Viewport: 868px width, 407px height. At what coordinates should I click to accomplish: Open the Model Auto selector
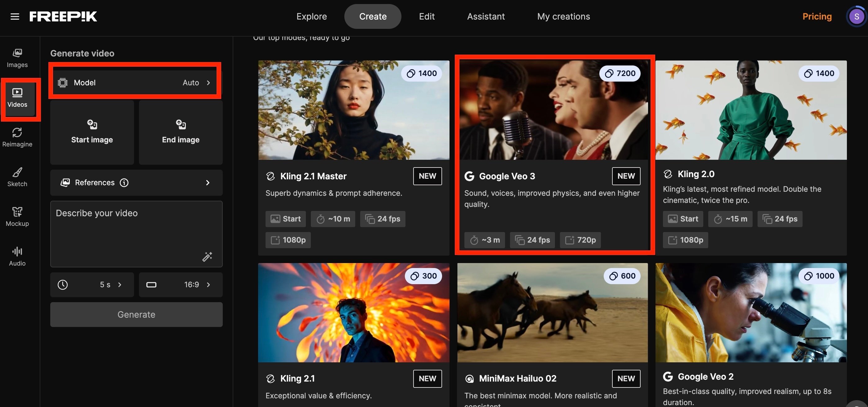(136, 83)
